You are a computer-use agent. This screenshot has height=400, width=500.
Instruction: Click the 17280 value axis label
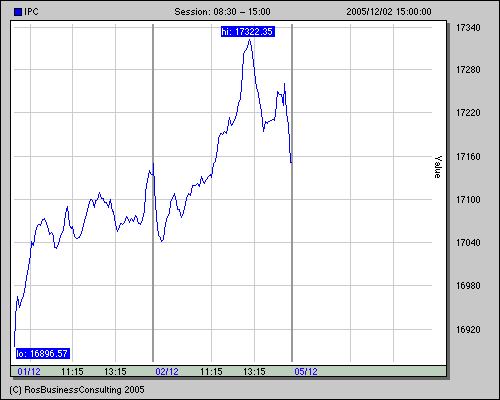tap(468, 70)
